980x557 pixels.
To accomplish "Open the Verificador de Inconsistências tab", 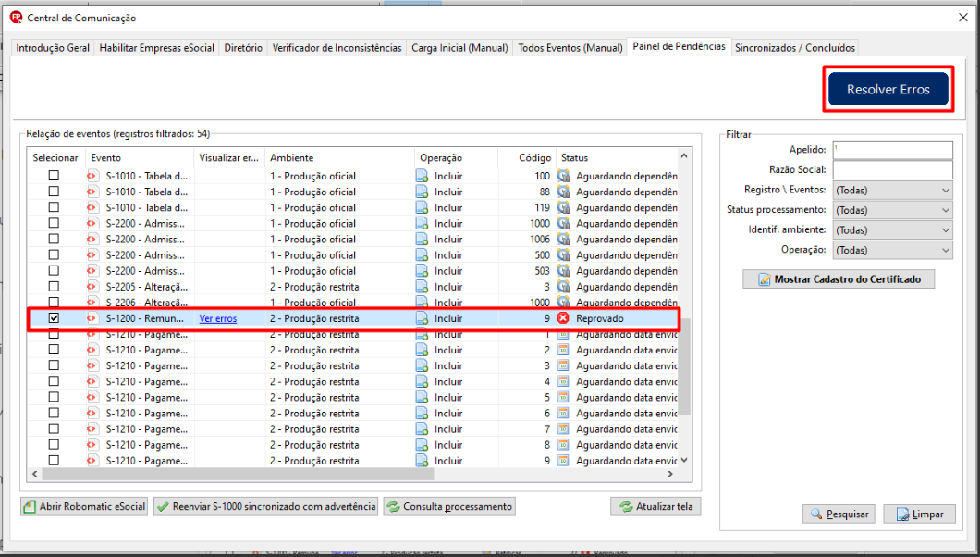I will [337, 47].
